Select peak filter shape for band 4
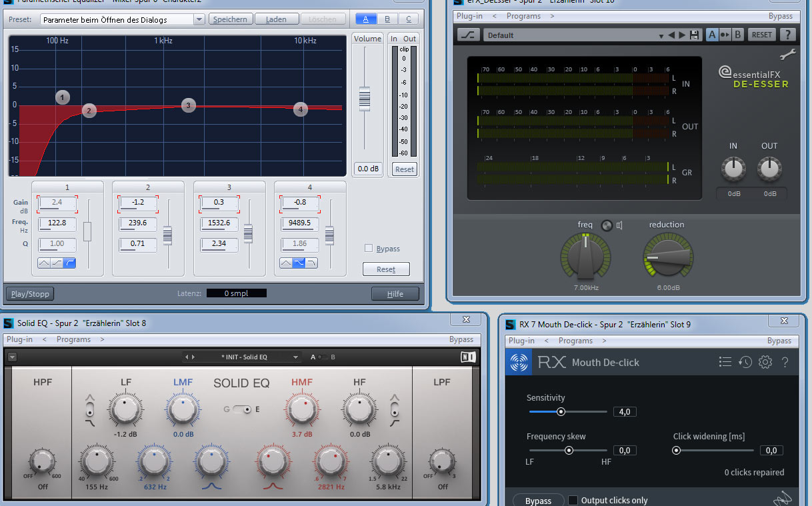The width and height of the screenshot is (812, 506). point(286,263)
